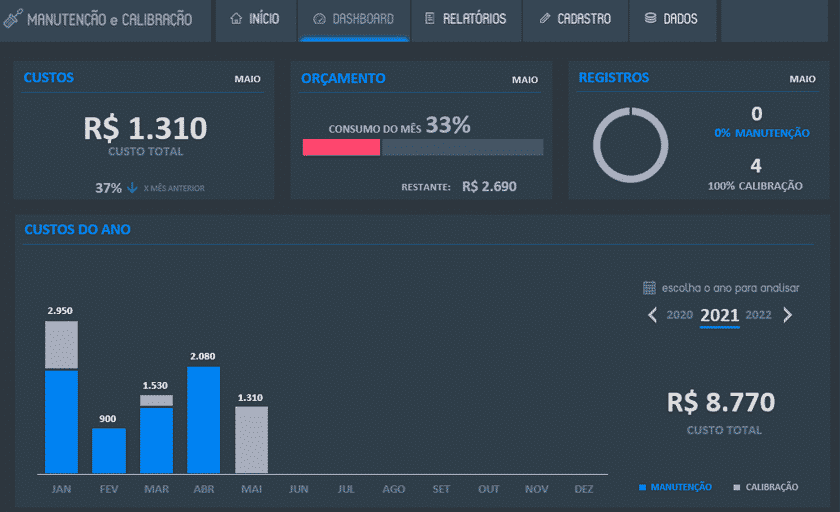Viewport: 840px width, 512px height.
Task: Click the R$ 8.770 yearly total
Action: [x=721, y=402]
